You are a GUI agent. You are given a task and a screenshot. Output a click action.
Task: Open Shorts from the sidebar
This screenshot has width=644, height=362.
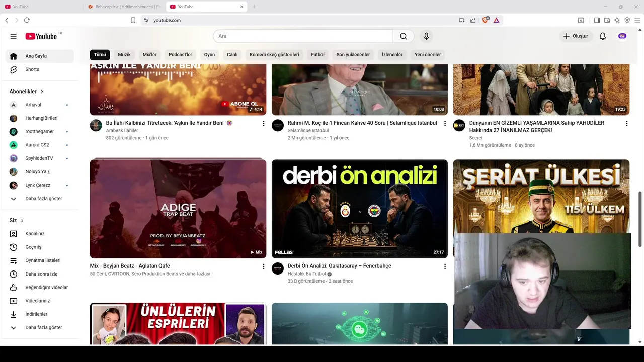[x=40, y=69]
